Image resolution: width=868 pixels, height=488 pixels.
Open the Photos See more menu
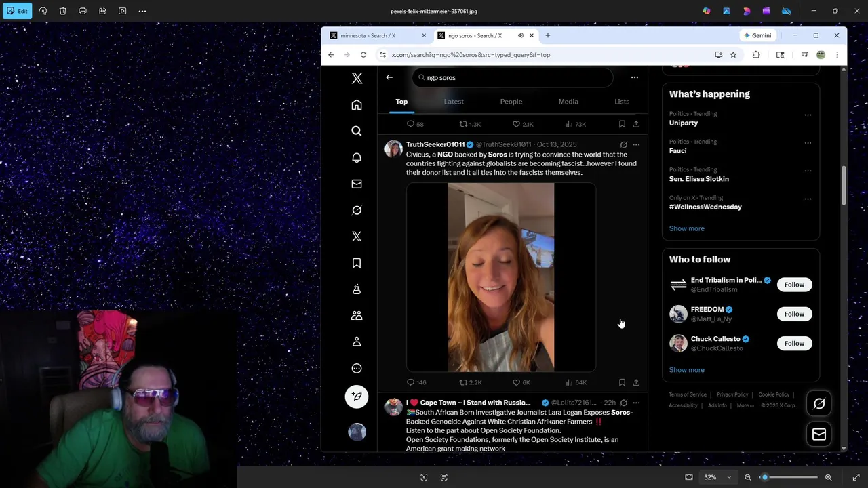[x=142, y=11]
